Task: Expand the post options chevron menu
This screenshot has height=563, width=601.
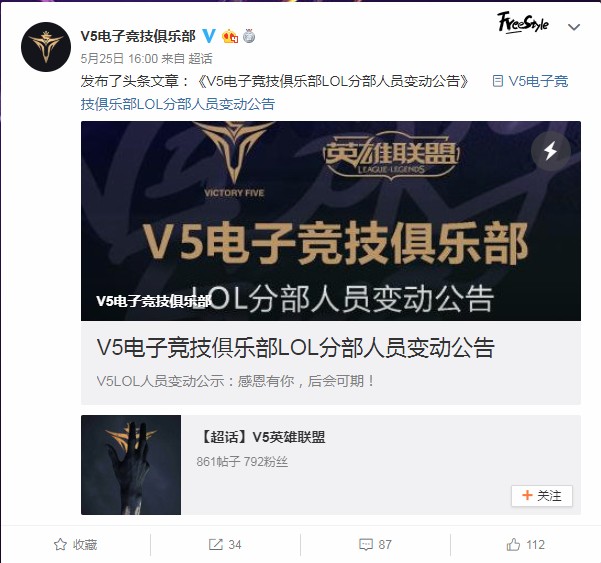Action: (573, 27)
